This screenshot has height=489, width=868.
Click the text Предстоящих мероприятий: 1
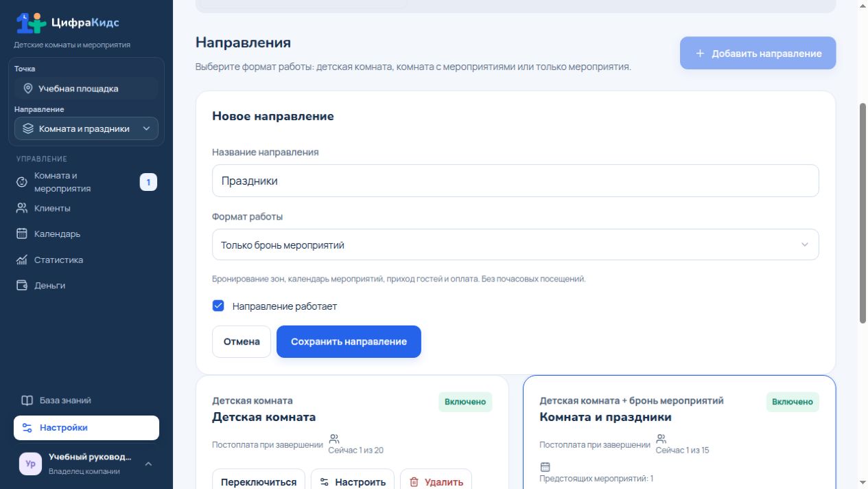[x=596, y=479]
